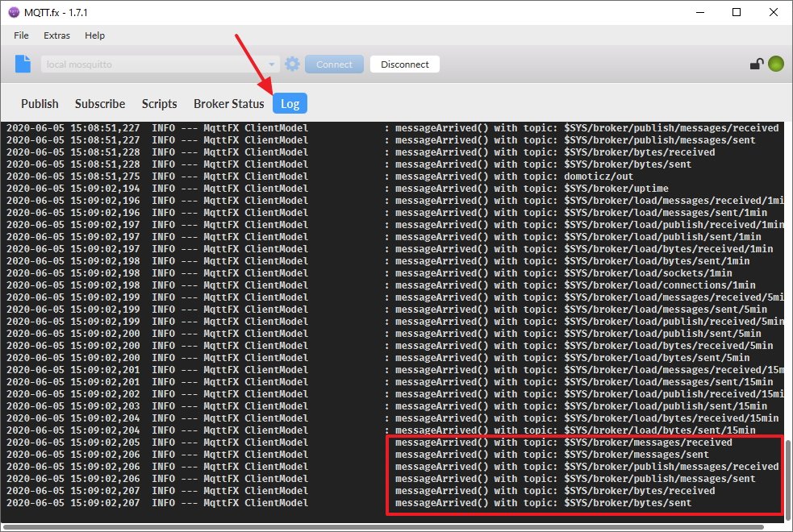This screenshot has height=532, width=793.
Task: Click the domoticz/out log entry line
Action: coord(387,177)
